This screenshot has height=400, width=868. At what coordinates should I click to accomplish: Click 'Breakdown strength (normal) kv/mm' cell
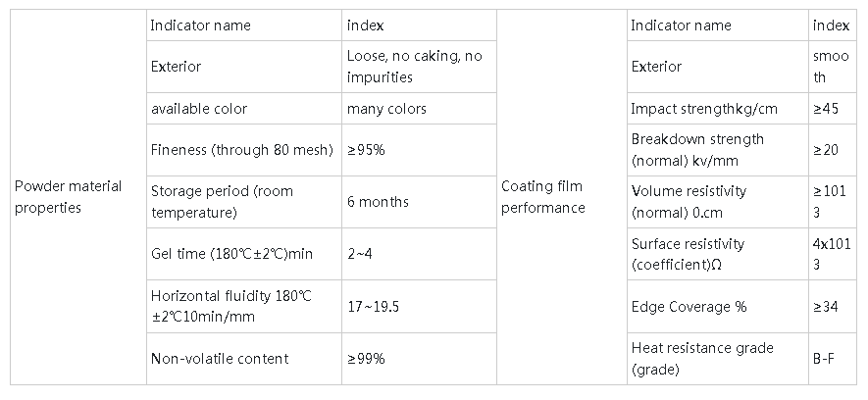pyautogui.click(x=697, y=149)
